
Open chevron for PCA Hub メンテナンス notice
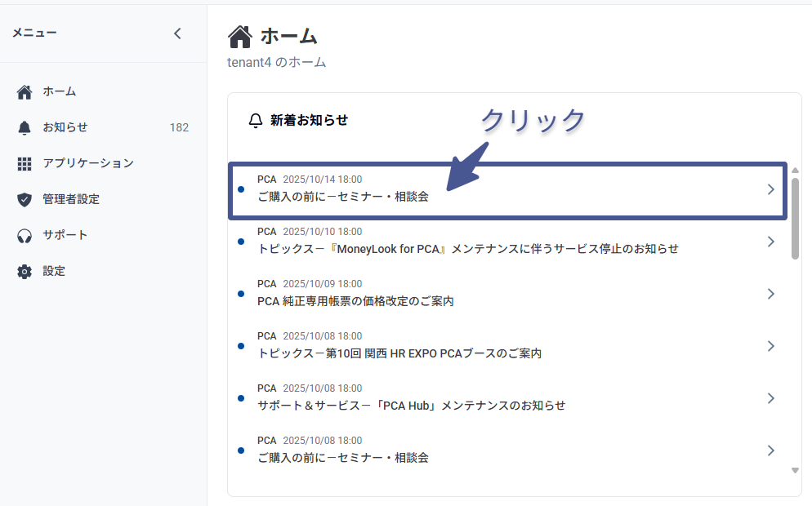tap(770, 398)
